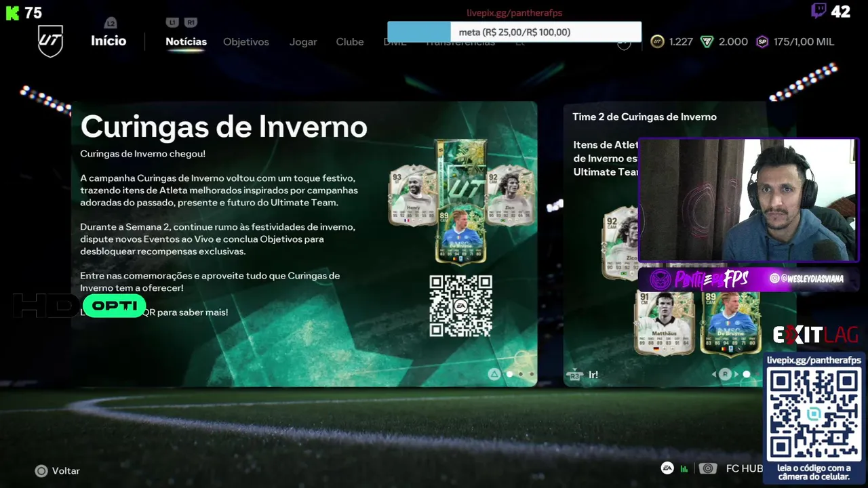868x488 pixels.
Task: Open FC HUB
Action: tap(745, 468)
